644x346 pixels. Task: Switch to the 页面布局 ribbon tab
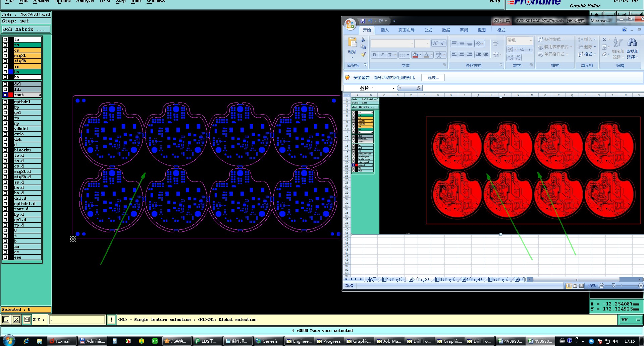pyautogui.click(x=406, y=30)
